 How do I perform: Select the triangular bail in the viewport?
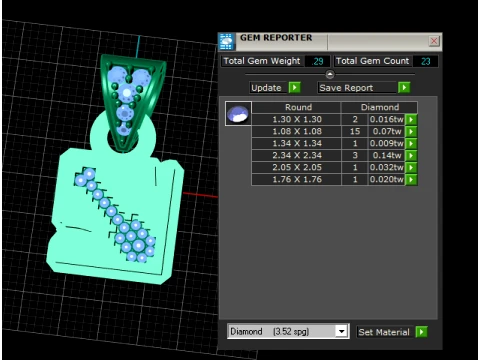132,102
